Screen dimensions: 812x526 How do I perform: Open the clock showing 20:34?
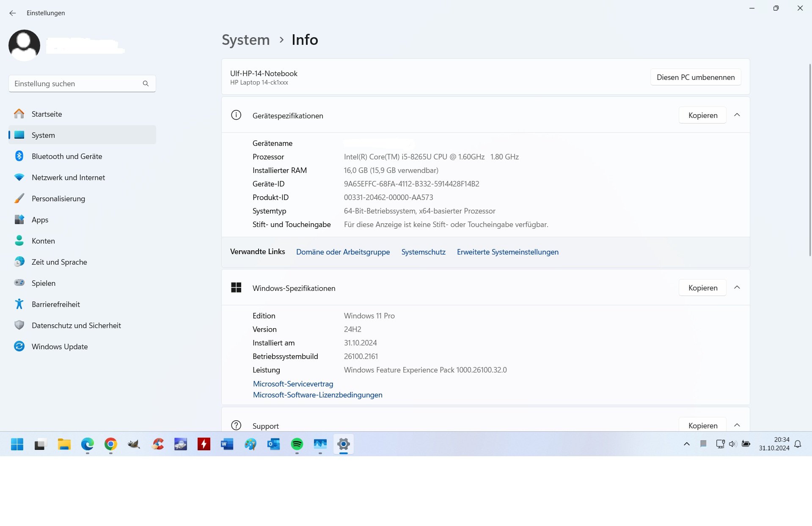pos(774,444)
